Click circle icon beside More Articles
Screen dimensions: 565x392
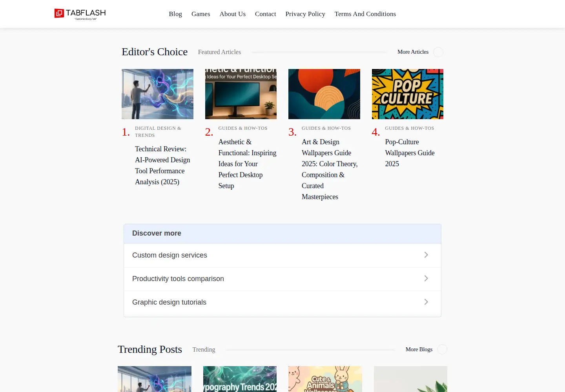438,52
